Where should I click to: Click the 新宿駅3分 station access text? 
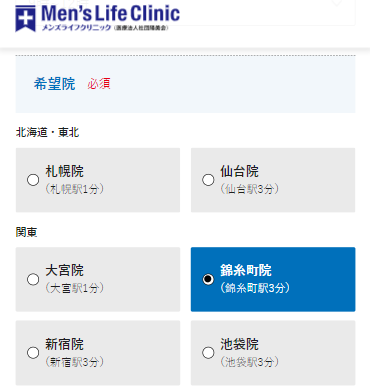(75, 362)
